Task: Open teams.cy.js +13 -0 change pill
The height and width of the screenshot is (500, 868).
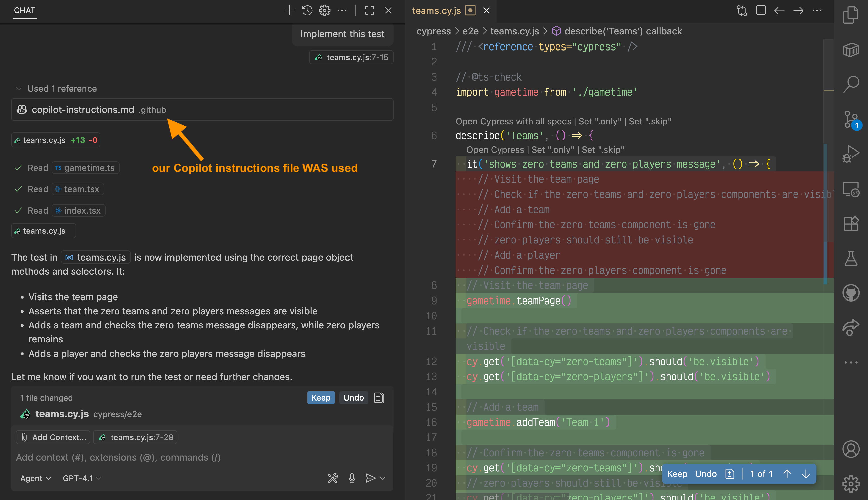Action: tap(56, 140)
